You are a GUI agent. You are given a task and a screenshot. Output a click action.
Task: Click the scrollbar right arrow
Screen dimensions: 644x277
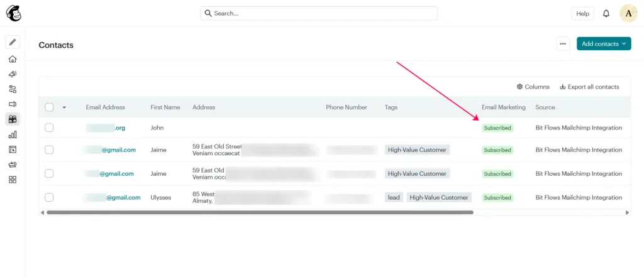pyautogui.click(x=627, y=212)
